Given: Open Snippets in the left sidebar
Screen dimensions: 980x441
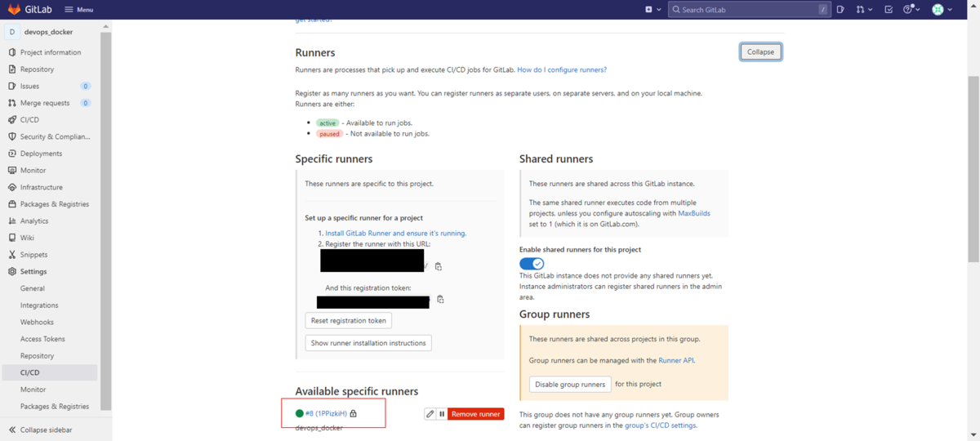Looking at the screenshot, I should click(x=33, y=255).
